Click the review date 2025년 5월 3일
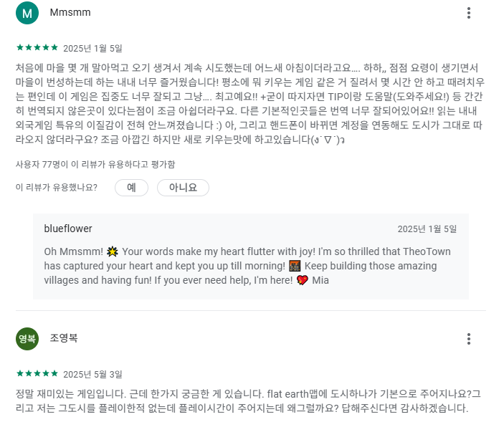The image size is (504, 422). tap(92, 374)
